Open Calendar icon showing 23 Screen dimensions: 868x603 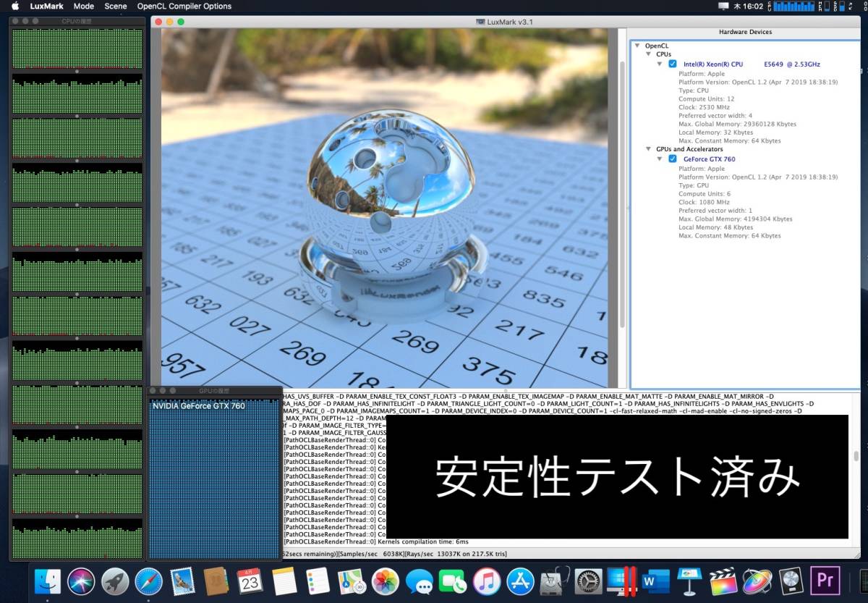[250, 581]
